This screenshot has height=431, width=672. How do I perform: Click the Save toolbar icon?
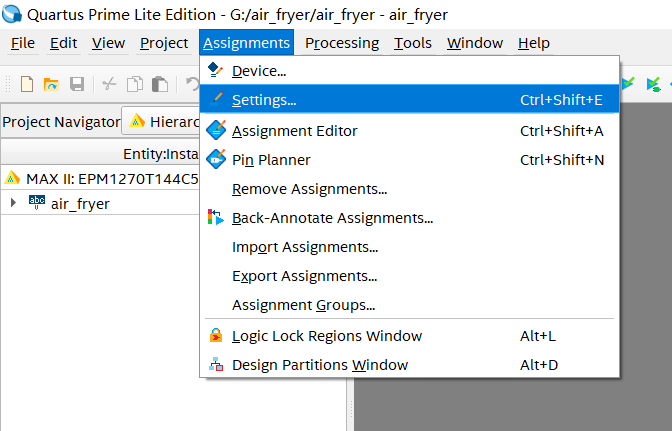76,84
